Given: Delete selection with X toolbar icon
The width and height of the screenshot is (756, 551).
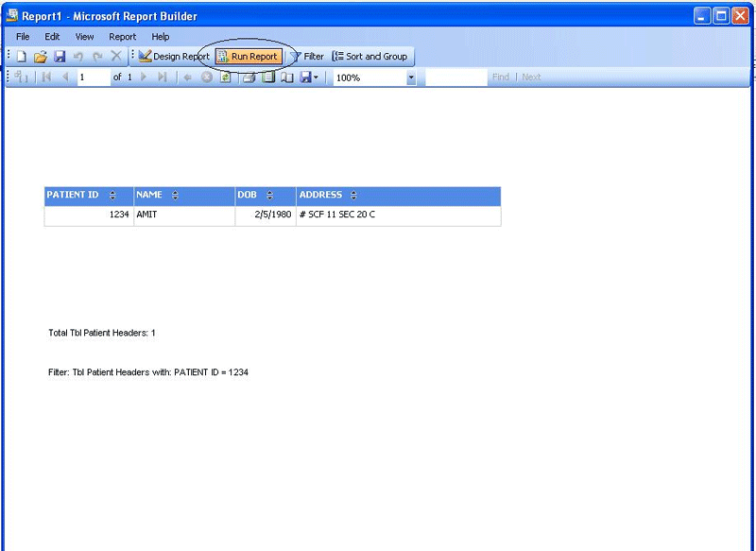Looking at the screenshot, I should point(116,56).
